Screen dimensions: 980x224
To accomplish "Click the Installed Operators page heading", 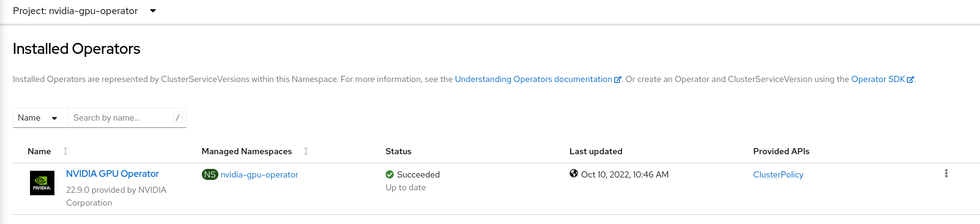I will [x=76, y=49].
